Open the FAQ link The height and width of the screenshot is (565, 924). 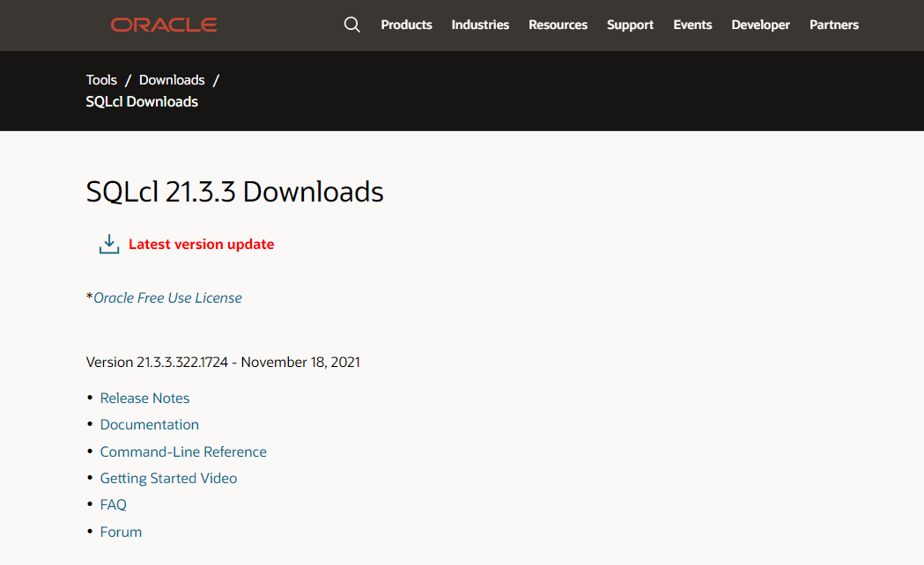point(113,505)
